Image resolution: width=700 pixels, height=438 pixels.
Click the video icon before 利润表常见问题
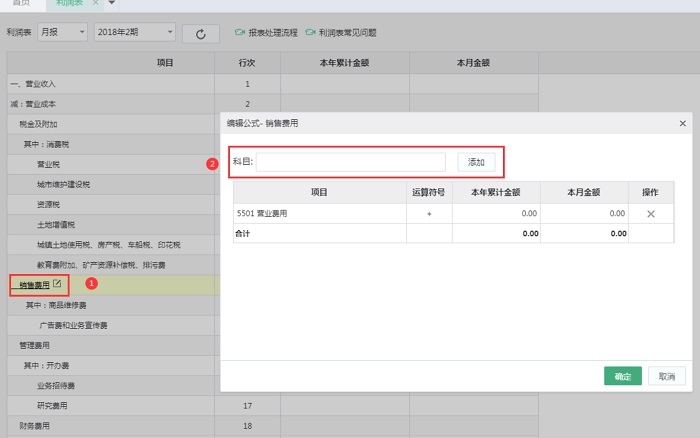coord(311,33)
